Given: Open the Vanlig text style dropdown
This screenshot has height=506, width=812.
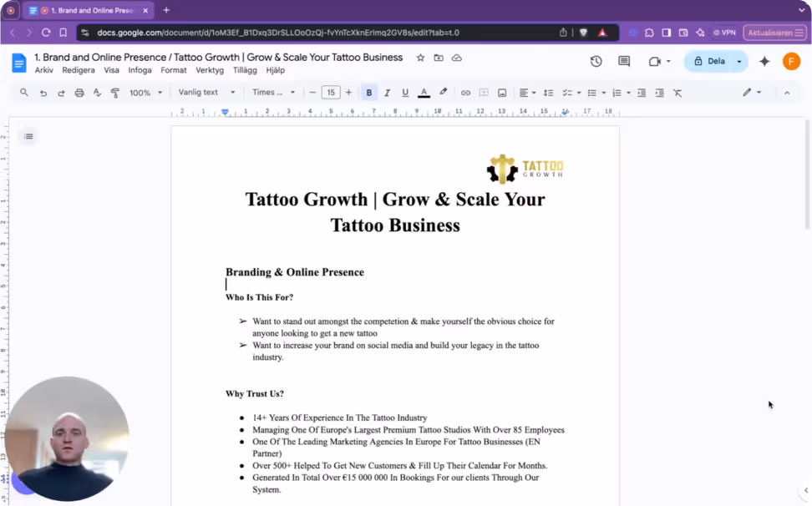Looking at the screenshot, I should (206, 93).
